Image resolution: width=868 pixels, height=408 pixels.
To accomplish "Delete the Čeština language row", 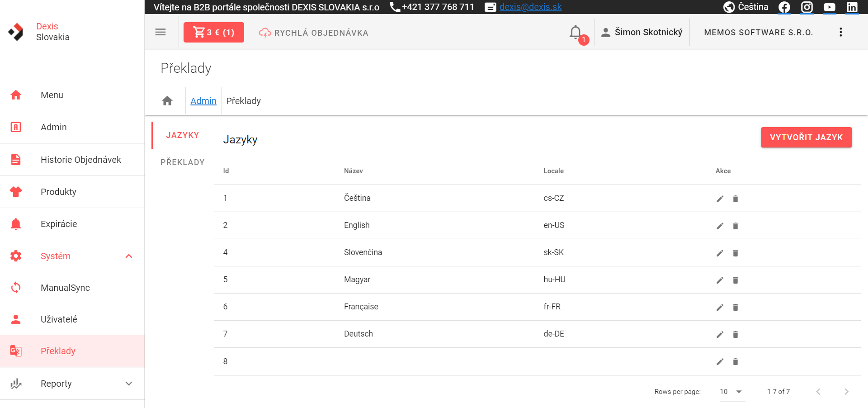I will (736, 199).
